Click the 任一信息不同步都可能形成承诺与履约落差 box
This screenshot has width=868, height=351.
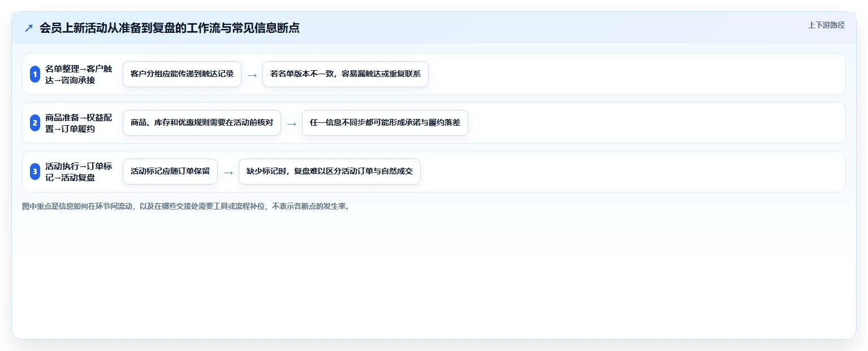[385, 123]
